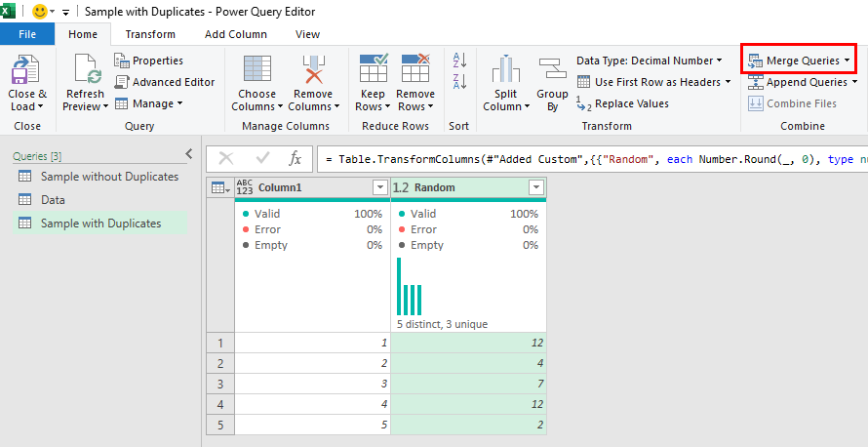868x447 pixels.
Task: Click the Excel icon in title bar
Action: click(8, 11)
